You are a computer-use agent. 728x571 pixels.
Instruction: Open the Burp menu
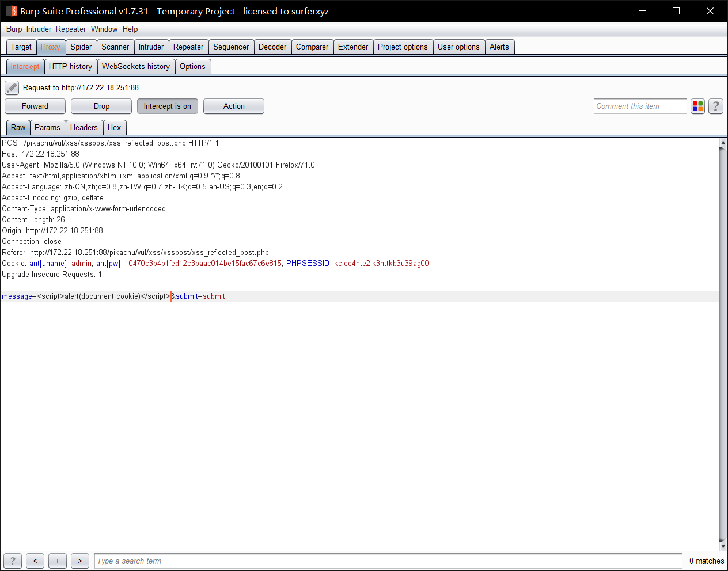click(x=14, y=29)
